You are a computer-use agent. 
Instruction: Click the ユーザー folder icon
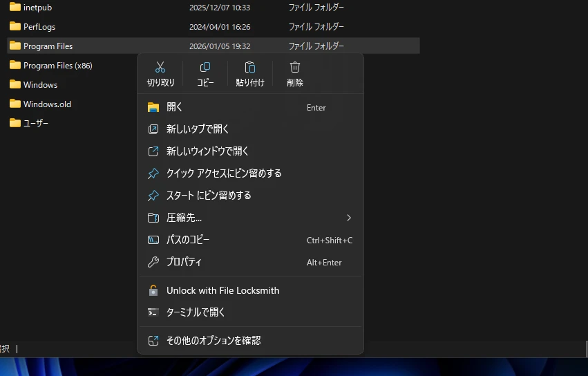pos(15,123)
